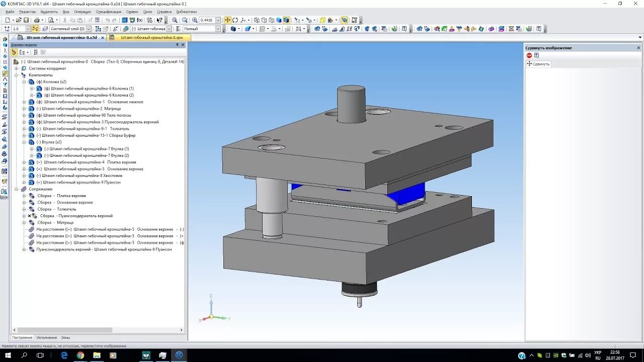Open the Файл menu
This screenshot has width=644, height=362.
10,12
